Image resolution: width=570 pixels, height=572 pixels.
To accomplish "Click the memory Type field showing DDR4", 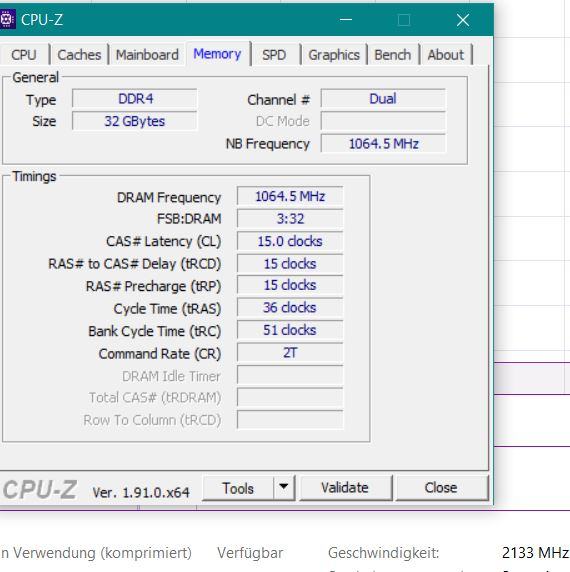I will (135, 98).
